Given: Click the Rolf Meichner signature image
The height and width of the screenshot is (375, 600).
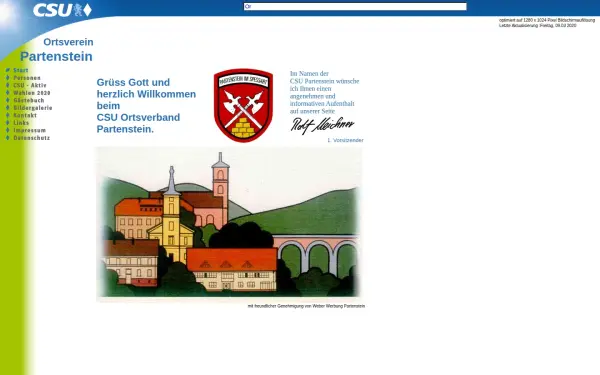Looking at the screenshot, I should (322, 126).
